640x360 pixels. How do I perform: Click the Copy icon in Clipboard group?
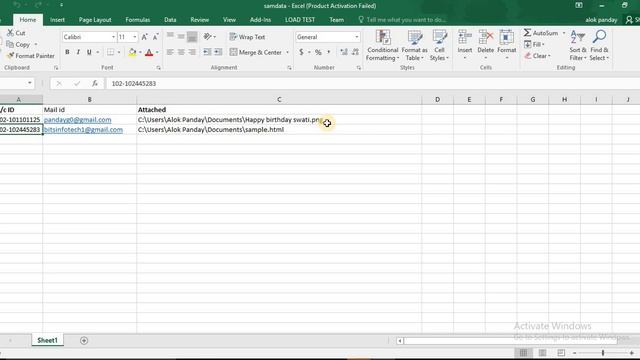[11, 44]
